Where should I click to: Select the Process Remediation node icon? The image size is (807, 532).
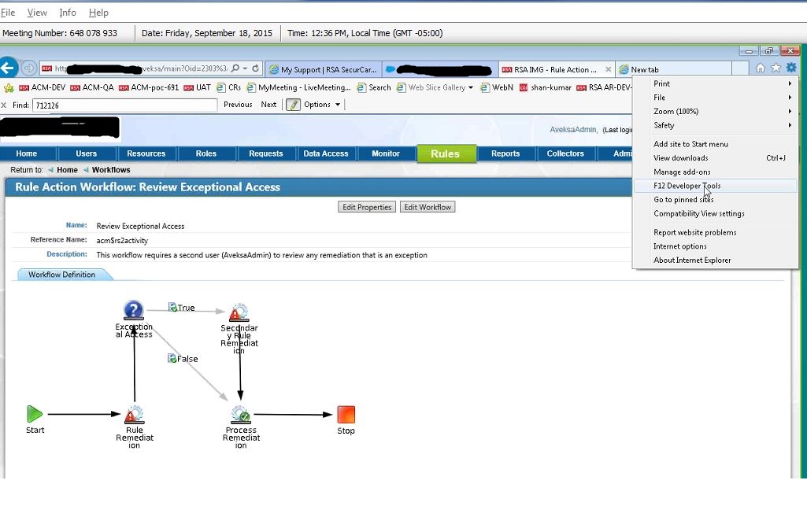pos(241,415)
